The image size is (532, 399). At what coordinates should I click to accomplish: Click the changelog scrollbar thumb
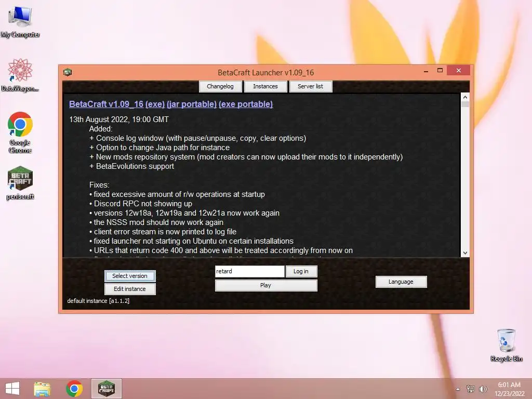[465, 104]
